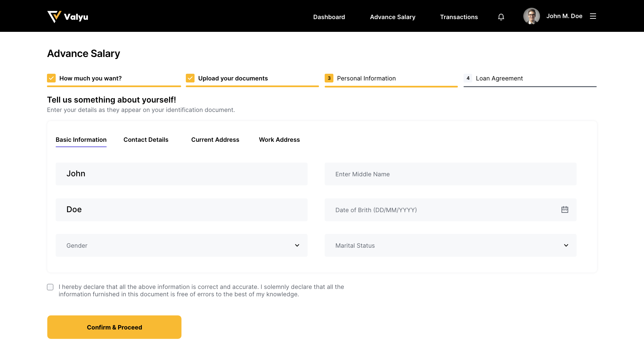Open the hamburger menu icon
Viewport: 644px width, 362px height.
point(593,16)
